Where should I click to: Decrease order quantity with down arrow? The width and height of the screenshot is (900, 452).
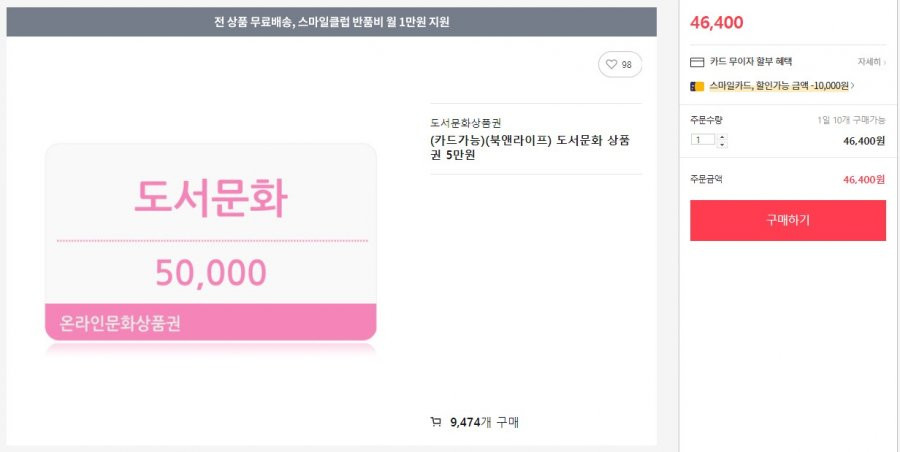click(x=722, y=144)
